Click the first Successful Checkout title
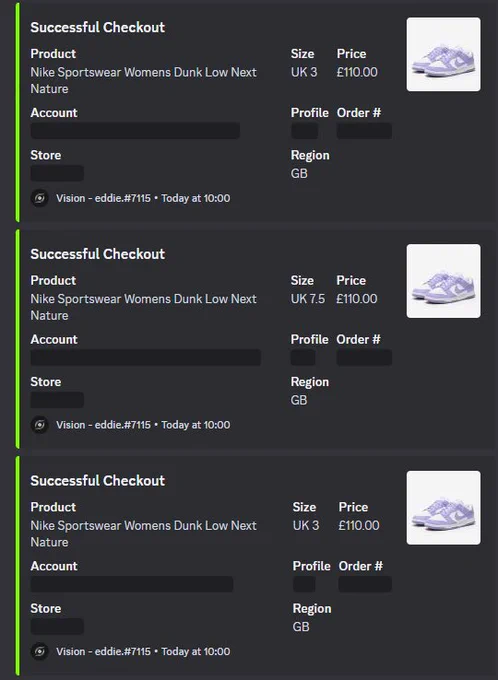 [x=98, y=27]
